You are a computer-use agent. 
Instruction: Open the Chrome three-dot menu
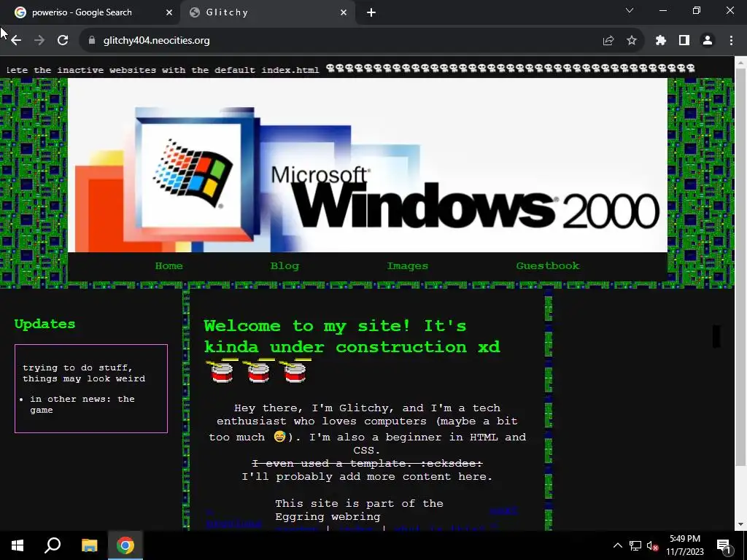[x=731, y=41]
